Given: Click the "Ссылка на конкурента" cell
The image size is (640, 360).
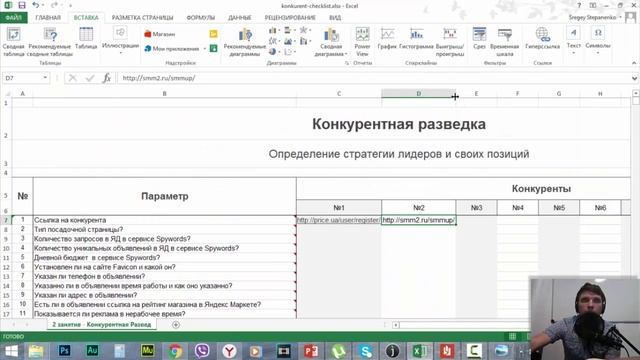Looking at the screenshot, I should click(164, 220).
